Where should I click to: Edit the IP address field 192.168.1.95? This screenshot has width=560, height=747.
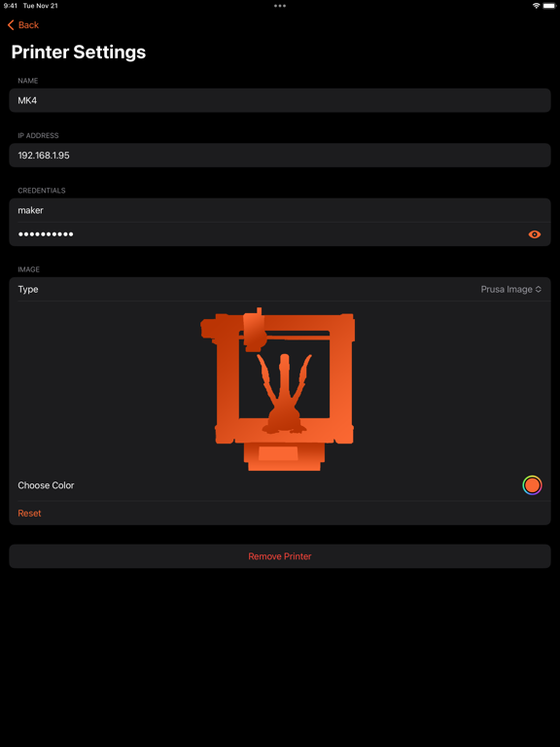point(280,156)
